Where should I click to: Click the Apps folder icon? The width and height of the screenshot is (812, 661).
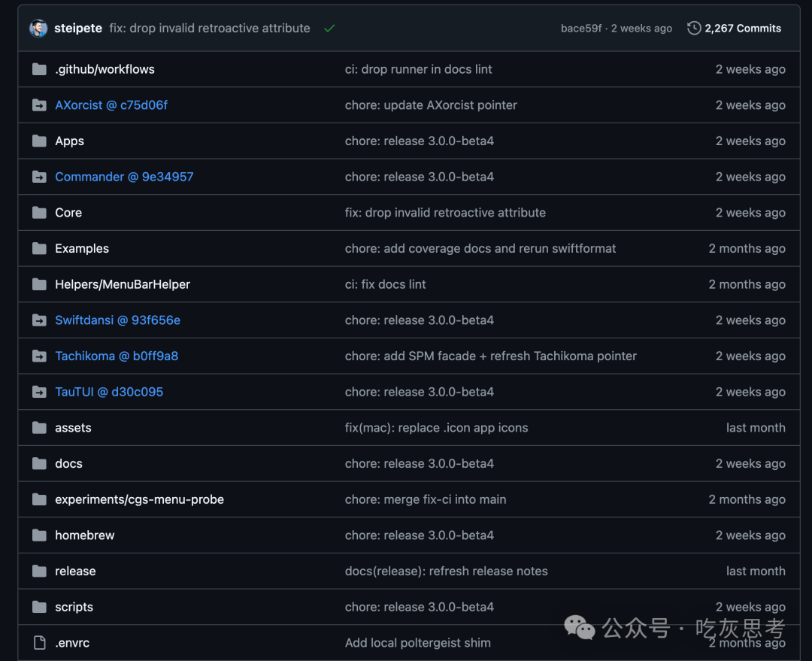(39, 141)
